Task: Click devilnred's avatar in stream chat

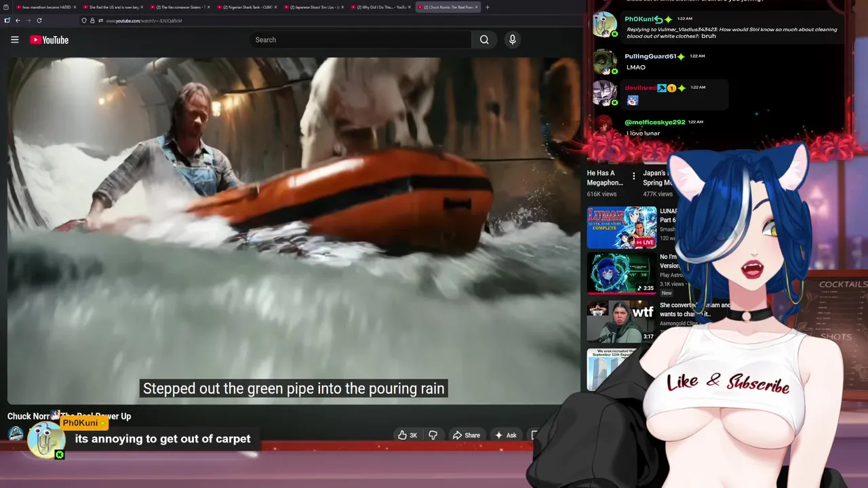Action: tap(604, 94)
